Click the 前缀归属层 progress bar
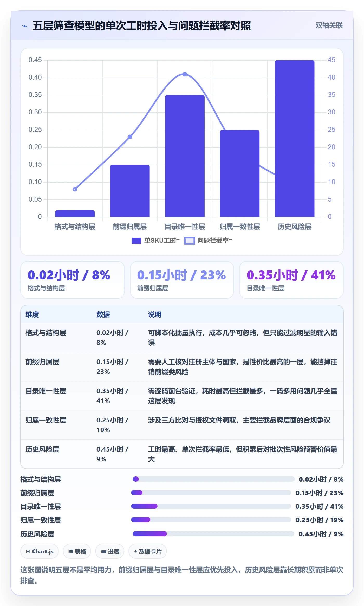The image size is (364, 606). 211,493
